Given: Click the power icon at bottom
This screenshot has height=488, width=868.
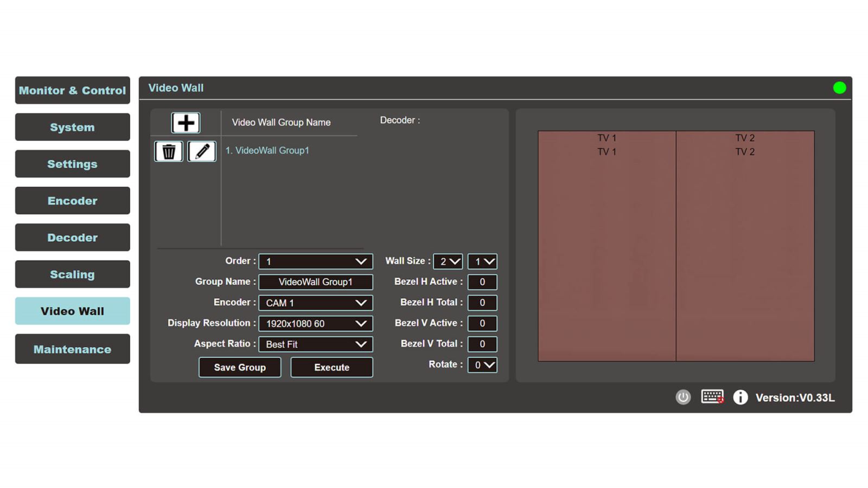Looking at the screenshot, I should (x=683, y=397).
